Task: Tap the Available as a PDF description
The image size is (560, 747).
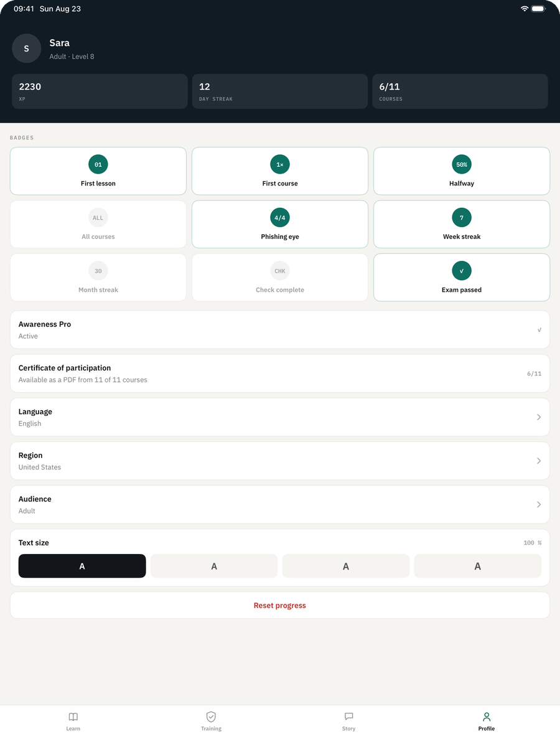Action: coord(83,380)
